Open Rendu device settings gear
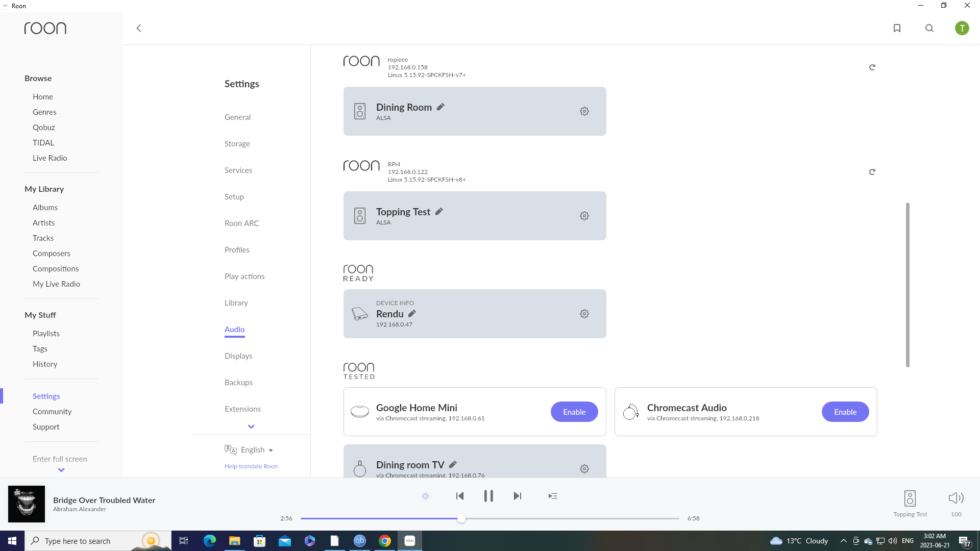Screen dimensions: 980x551 coord(584,314)
